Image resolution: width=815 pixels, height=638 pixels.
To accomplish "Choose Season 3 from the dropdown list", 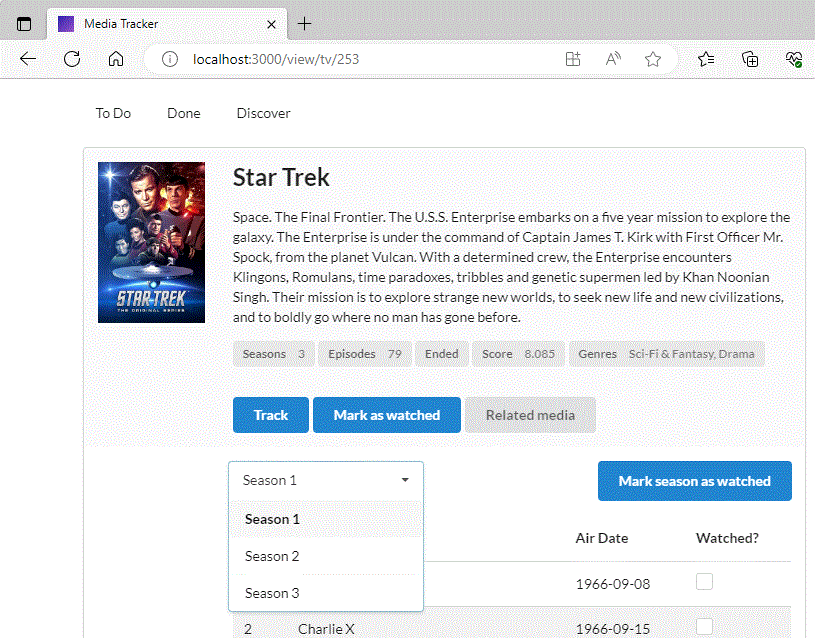I will point(326,593).
